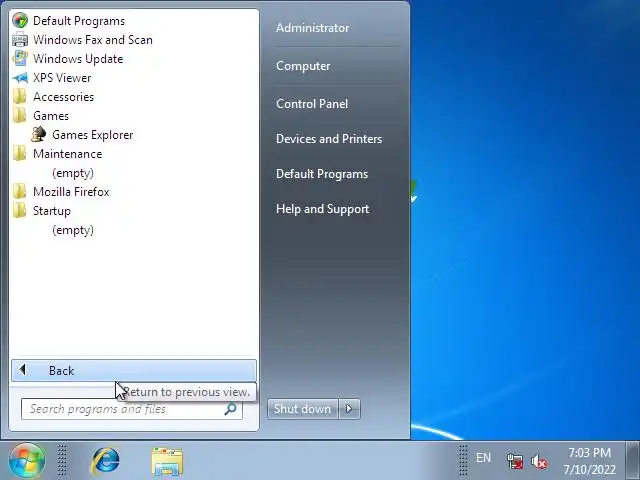Viewport: 640px width, 480px height.
Task: Select the XPS Viewer label
Action: pos(62,78)
